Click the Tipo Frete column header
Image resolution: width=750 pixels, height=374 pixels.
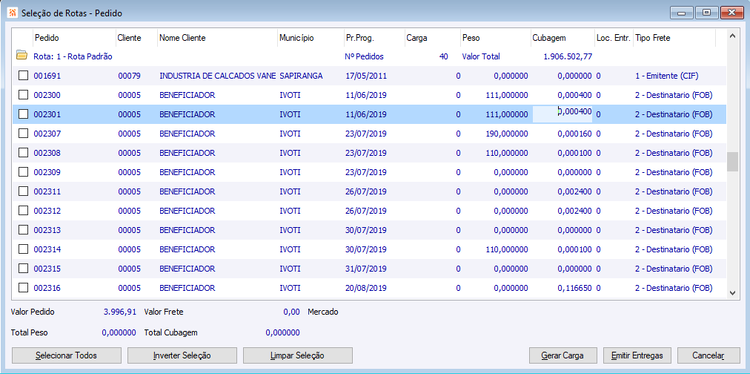click(x=674, y=38)
